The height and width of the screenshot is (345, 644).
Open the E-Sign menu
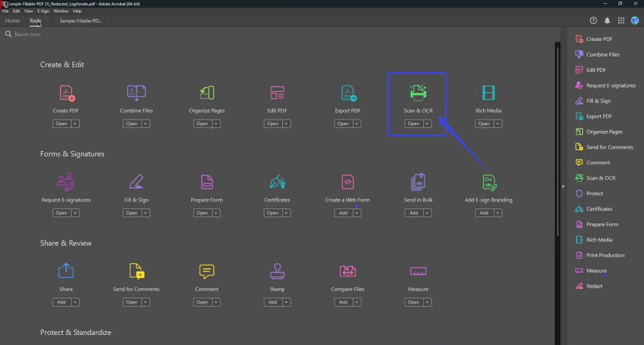tap(43, 11)
